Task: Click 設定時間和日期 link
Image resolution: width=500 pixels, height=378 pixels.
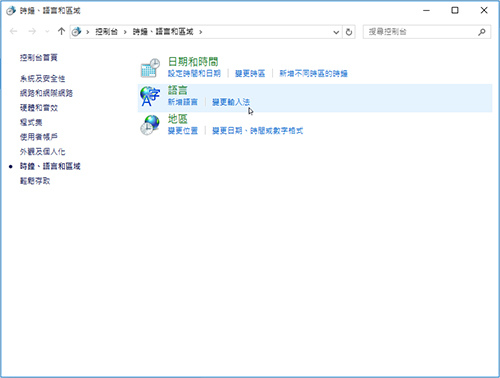Action: pos(194,73)
